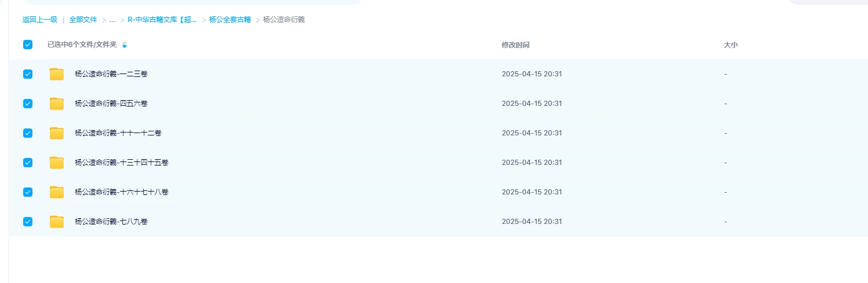Open folder icon for 杨公造命衍義-七八九卷

[x=57, y=222]
